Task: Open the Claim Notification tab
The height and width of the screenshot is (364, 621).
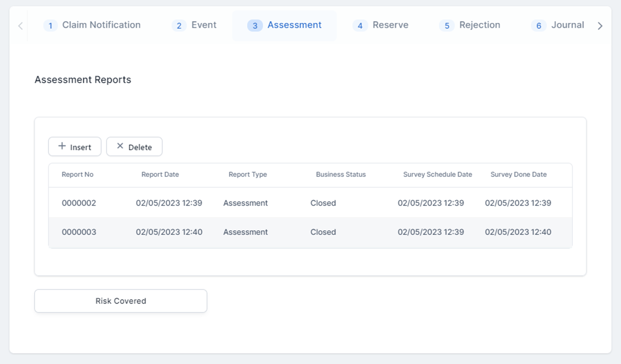Action: coord(92,25)
